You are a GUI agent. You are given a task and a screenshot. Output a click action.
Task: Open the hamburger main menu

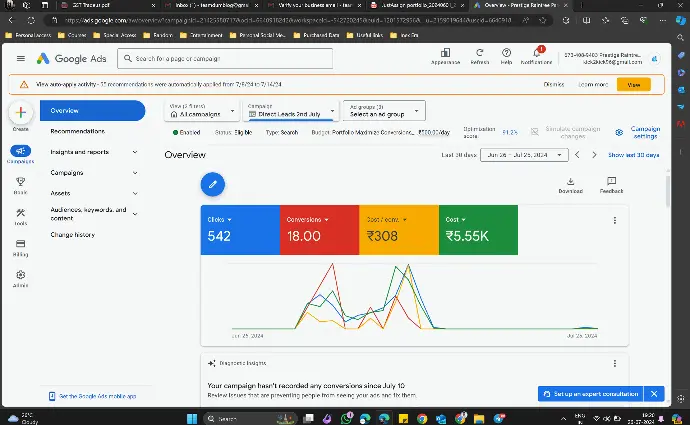[x=21, y=59]
